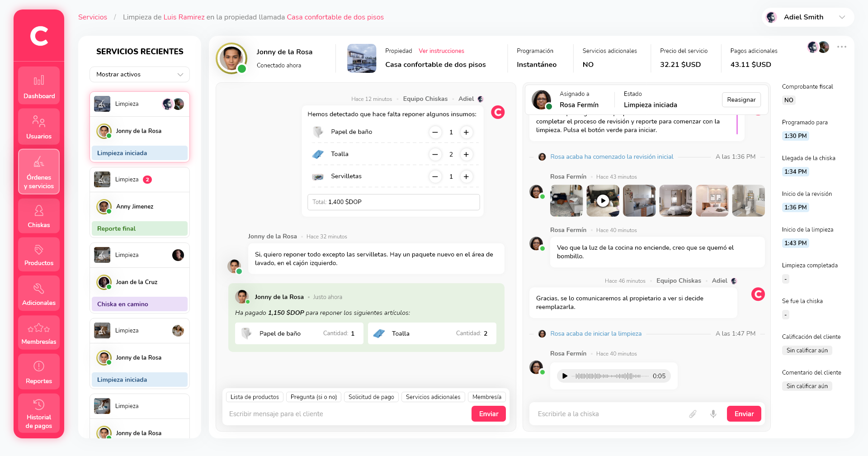The height and width of the screenshot is (456, 868).
Task: Click the voice message waveform progress
Action: coord(610,376)
